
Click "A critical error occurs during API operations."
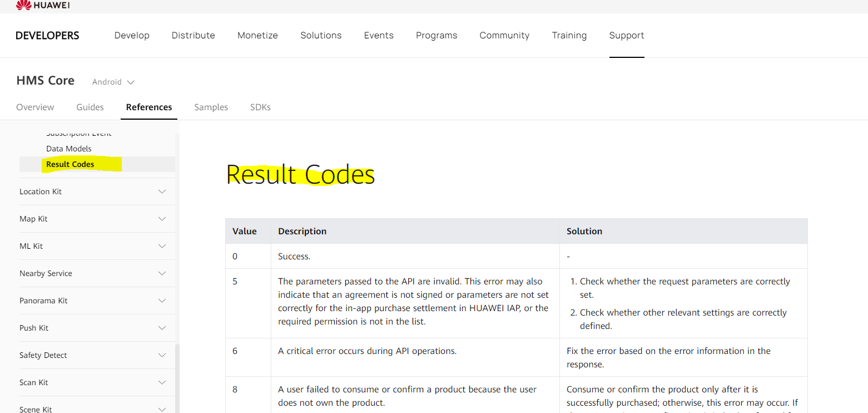367,351
